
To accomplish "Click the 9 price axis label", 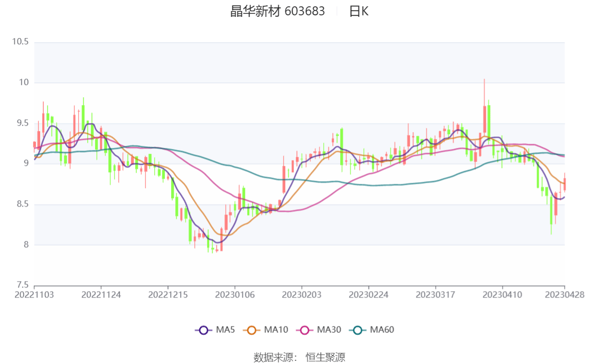I will 26,163.
